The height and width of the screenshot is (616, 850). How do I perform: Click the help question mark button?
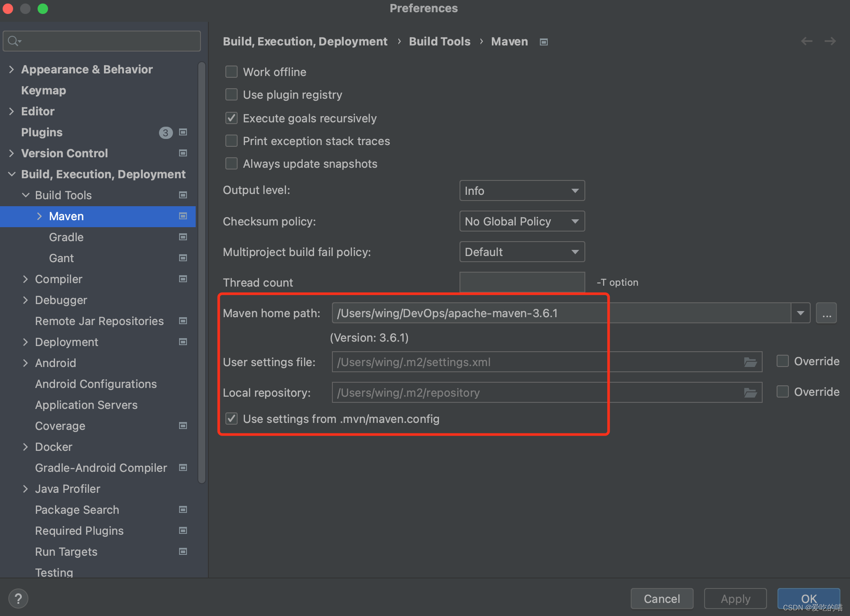pos(18,599)
